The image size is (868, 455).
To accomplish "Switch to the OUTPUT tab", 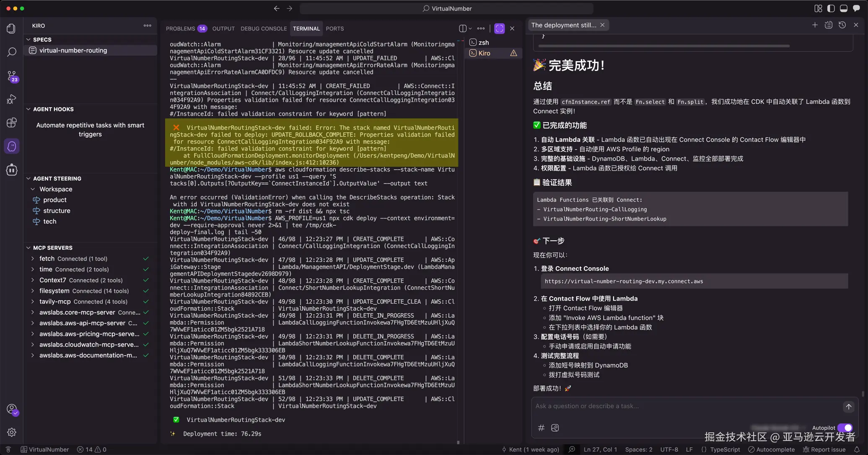I will click(223, 29).
